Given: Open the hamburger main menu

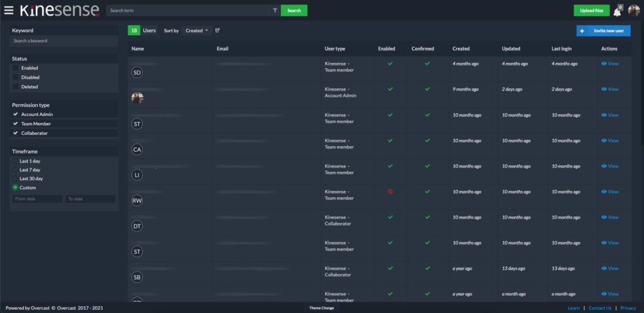Looking at the screenshot, I should [x=9, y=10].
